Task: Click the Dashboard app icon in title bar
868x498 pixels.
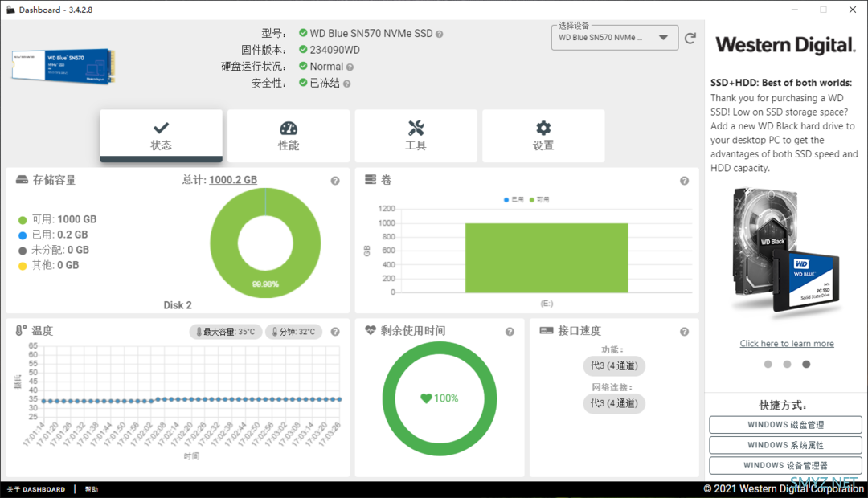Action: tap(10, 10)
